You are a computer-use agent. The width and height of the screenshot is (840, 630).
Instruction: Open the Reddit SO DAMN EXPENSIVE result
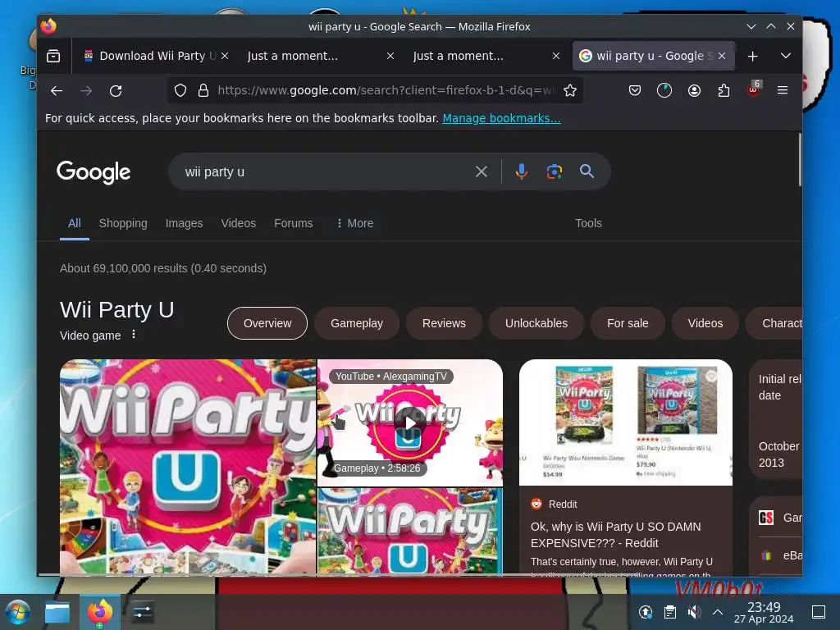click(615, 535)
